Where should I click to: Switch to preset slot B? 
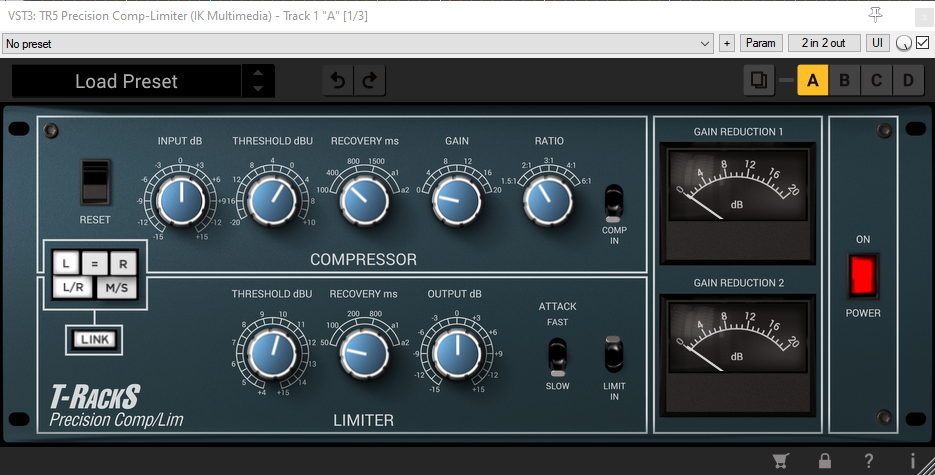[x=844, y=81]
